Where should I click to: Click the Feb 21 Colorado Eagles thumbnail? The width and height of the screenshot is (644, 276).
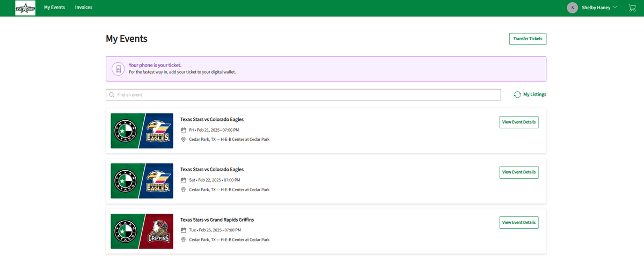142,130
